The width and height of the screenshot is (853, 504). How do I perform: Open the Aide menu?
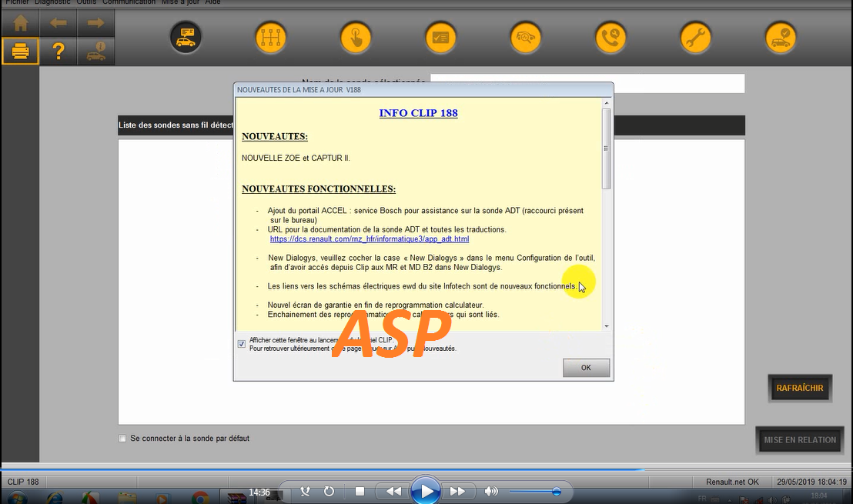pos(212,2)
